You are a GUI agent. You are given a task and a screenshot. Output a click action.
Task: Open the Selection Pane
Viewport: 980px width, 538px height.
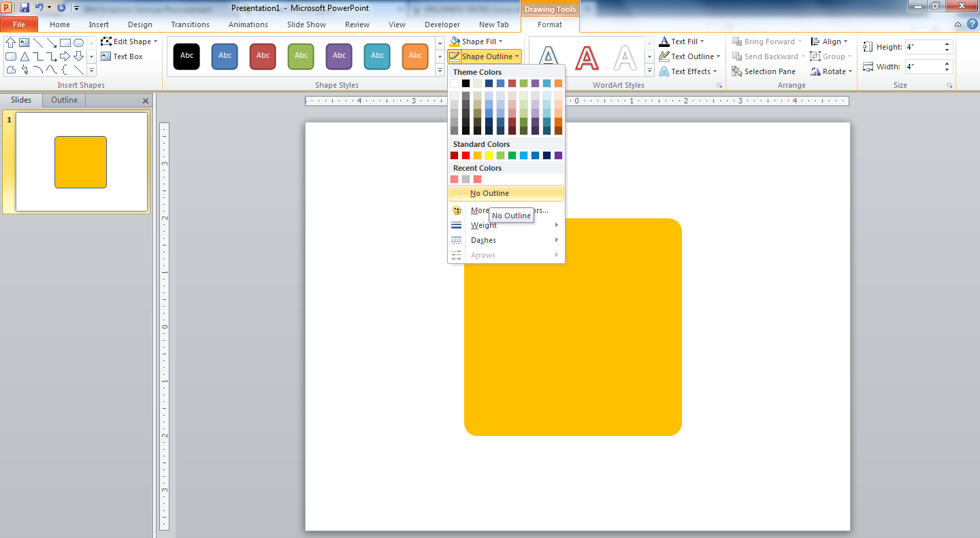pos(764,71)
